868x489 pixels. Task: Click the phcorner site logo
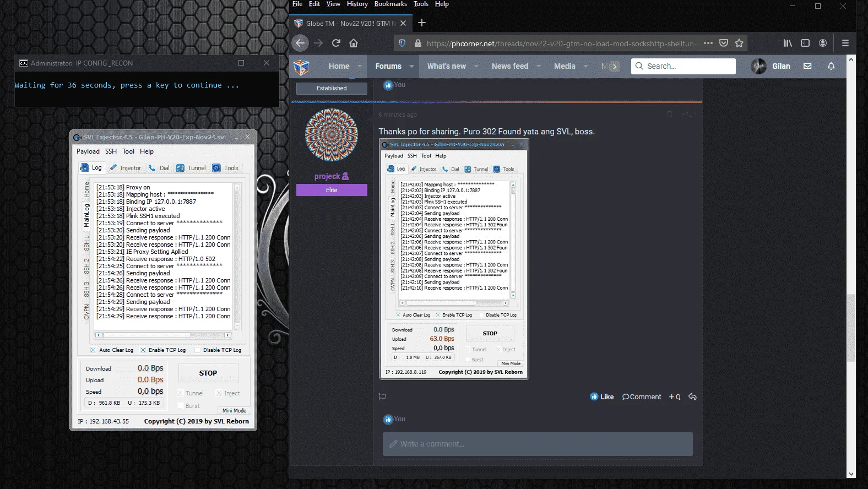click(x=301, y=67)
